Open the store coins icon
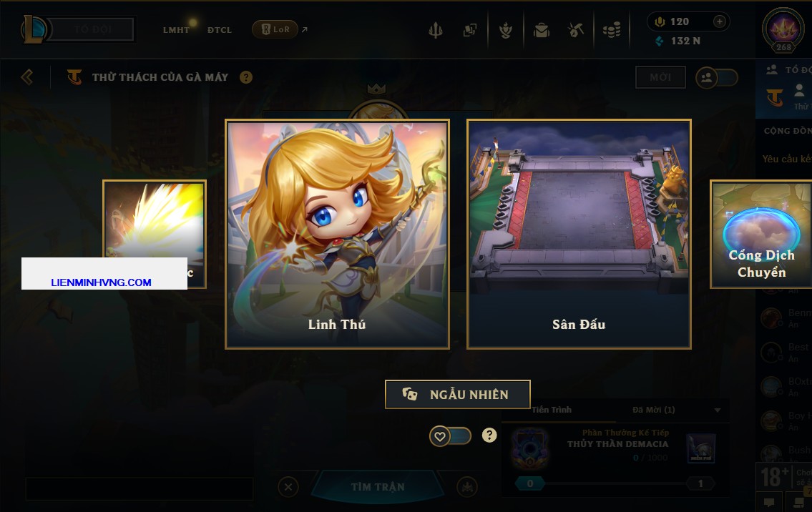This screenshot has height=512, width=812. pos(612,30)
